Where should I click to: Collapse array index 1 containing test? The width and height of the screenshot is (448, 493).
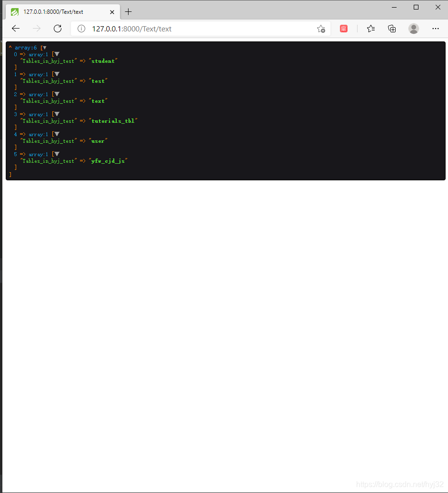pos(57,74)
